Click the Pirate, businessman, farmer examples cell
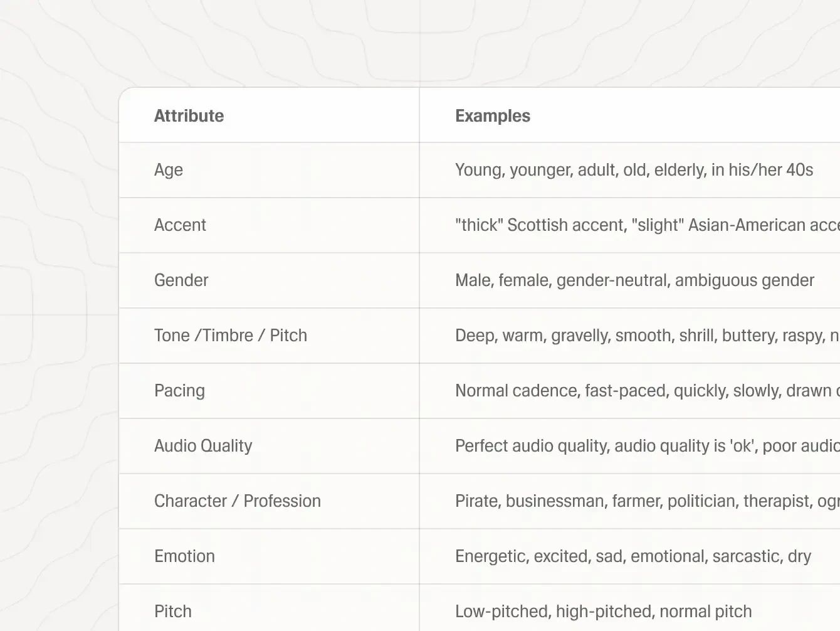This screenshot has width=840, height=631. point(646,501)
